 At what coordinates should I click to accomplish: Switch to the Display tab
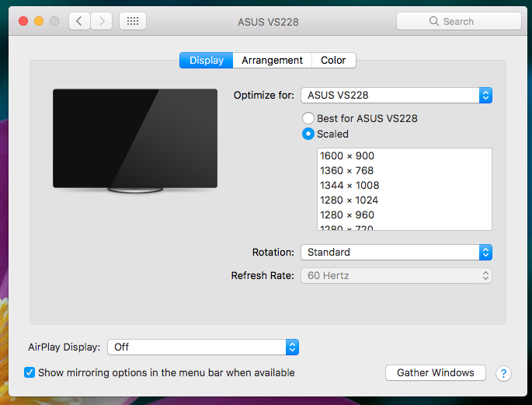(207, 60)
